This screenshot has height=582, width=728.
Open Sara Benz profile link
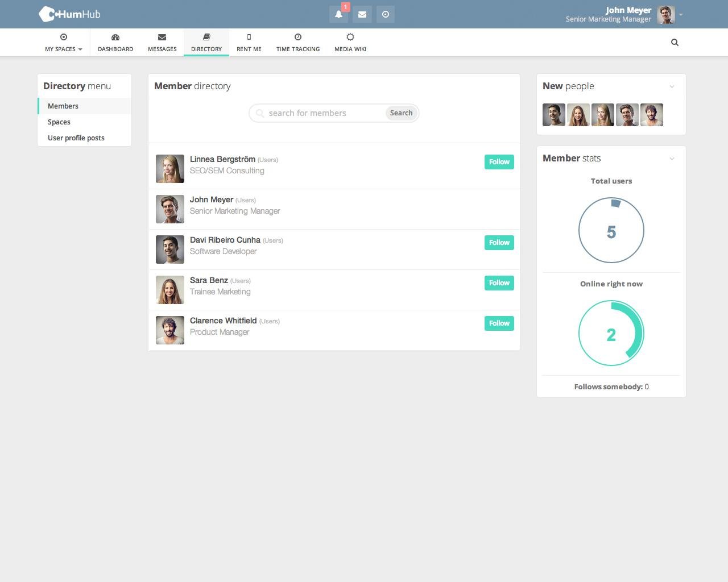click(209, 280)
